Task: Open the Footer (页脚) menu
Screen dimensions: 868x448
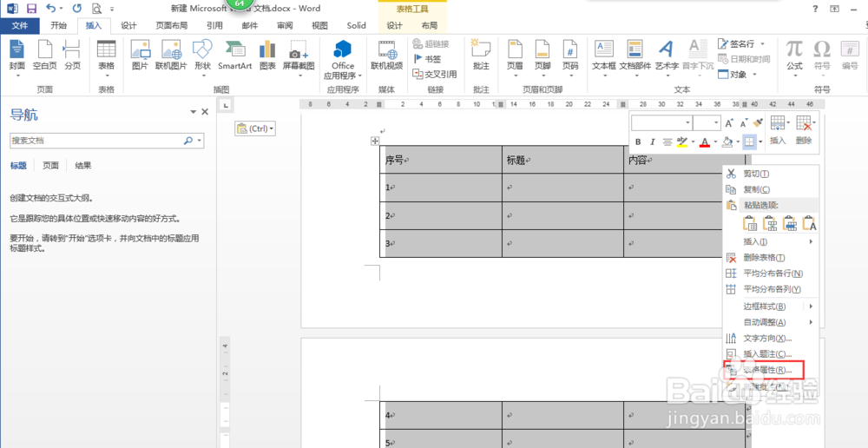Action: pos(542,59)
